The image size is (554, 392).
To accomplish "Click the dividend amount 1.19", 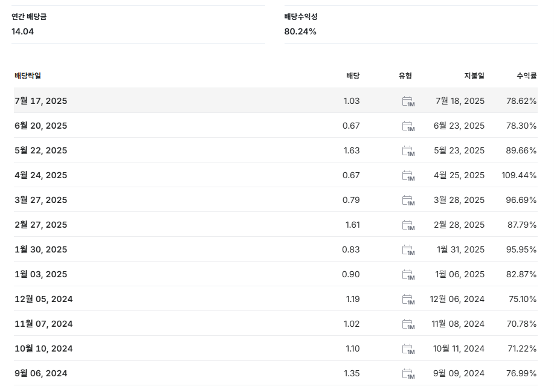I will (x=353, y=299).
